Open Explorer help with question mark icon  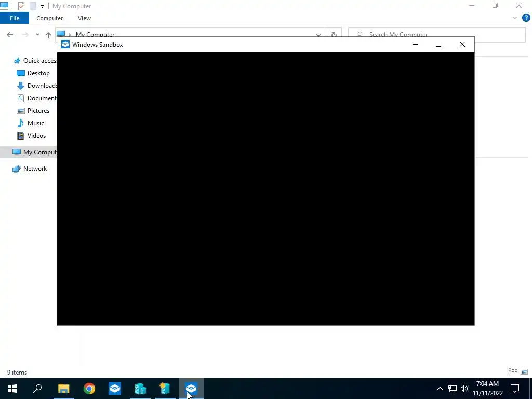pyautogui.click(x=526, y=18)
